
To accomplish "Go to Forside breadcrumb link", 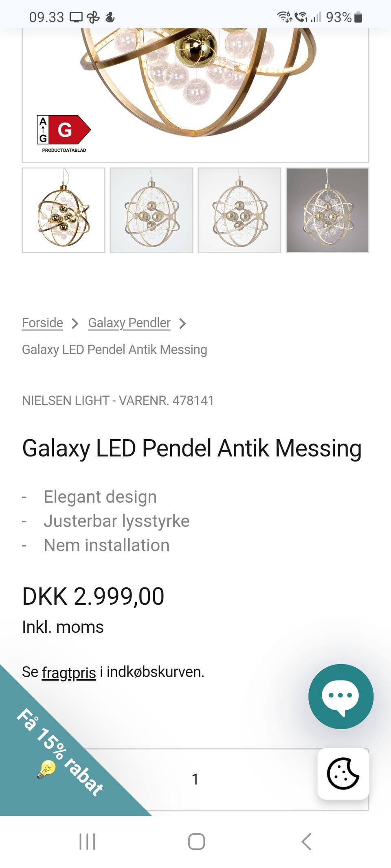I will tap(42, 323).
